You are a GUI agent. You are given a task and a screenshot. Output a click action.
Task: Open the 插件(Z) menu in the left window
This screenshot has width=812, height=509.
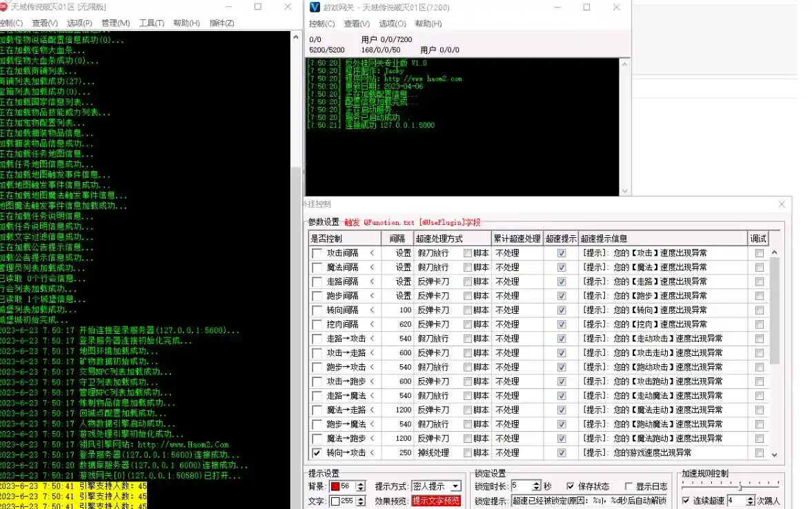[221, 23]
